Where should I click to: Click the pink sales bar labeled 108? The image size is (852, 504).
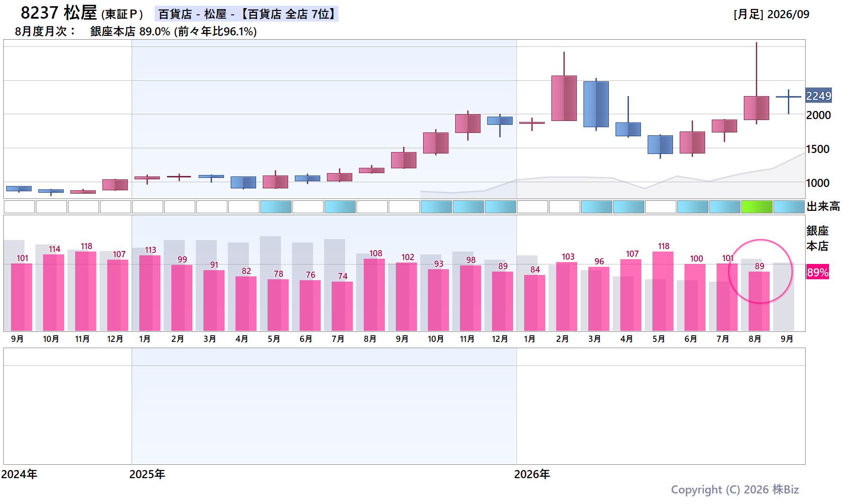click(x=374, y=295)
